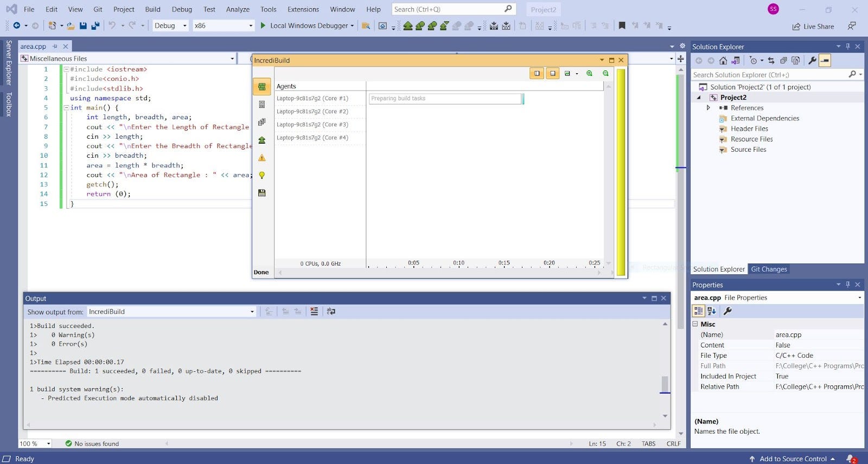Toggle Word Wrap in Output panel
Screen dimensions: 868x464
click(331, 312)
